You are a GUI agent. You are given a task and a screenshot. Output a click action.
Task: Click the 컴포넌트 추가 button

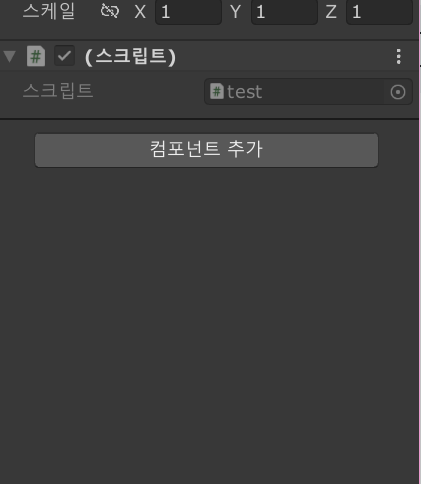pos(206,150)
